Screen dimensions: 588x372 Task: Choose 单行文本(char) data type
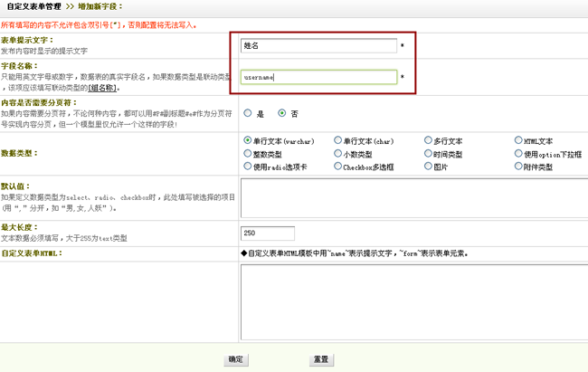[337, 141]
